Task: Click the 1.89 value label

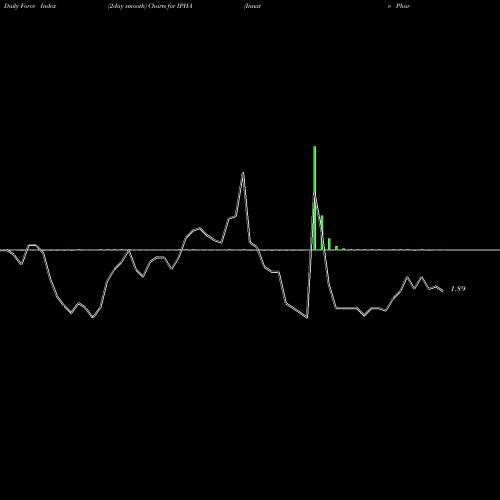Action: click(x=458, y=289)
